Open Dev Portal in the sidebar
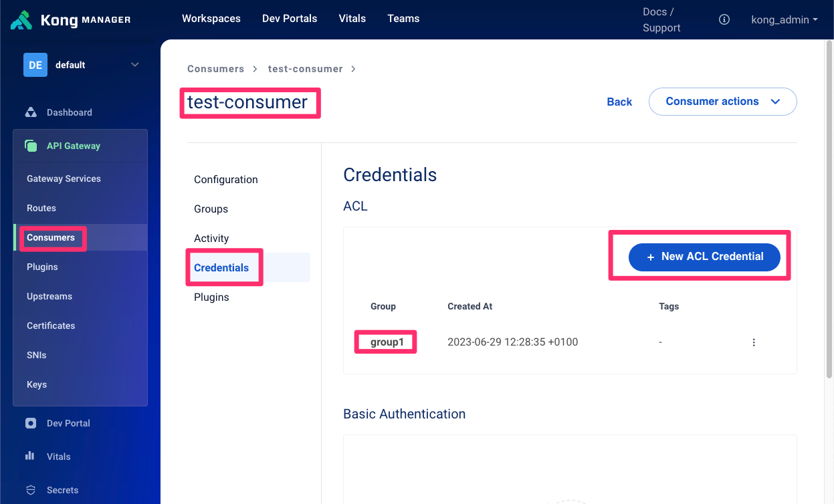This screenshot has height=504, width=834. (68, 423)
